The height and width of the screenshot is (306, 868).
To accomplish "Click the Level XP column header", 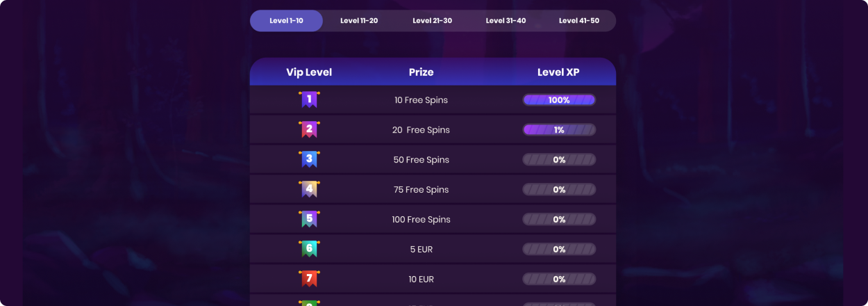I will 558,72.
